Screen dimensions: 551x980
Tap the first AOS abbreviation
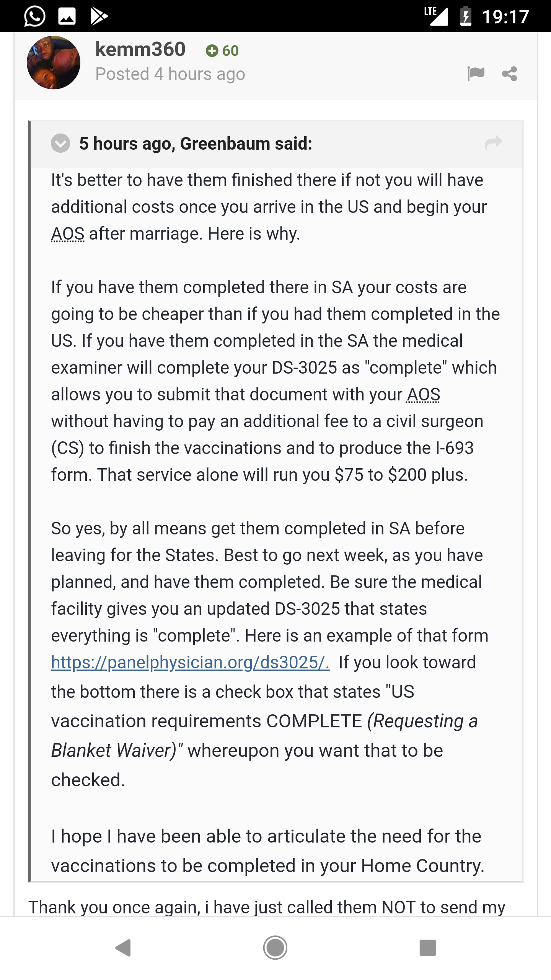[x=68, y=234]
